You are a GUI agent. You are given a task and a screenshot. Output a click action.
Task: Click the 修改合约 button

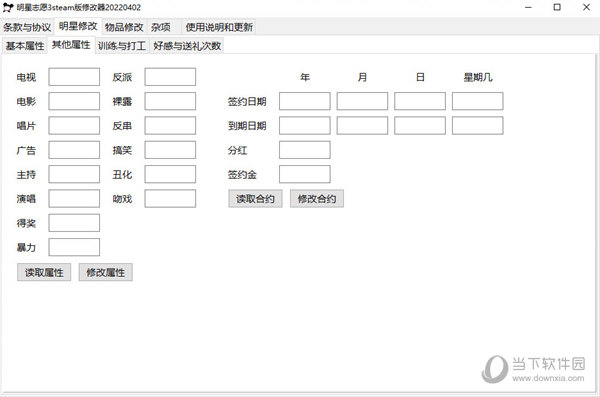(317, 199)
